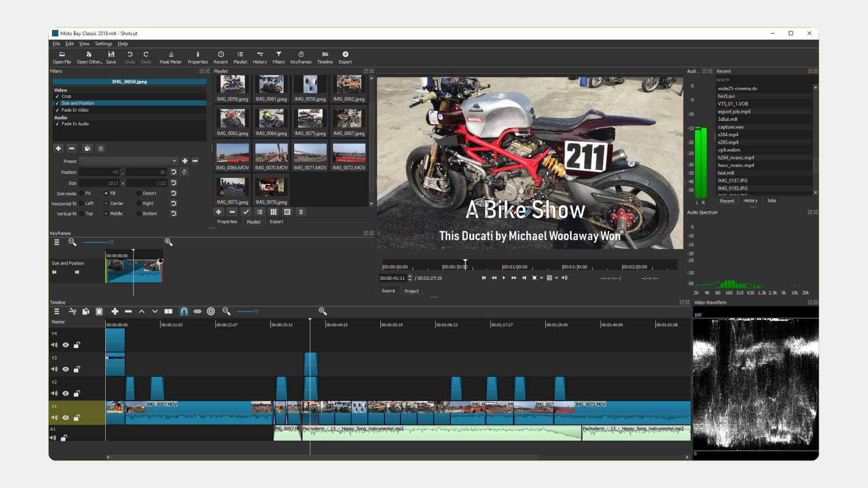The height and width of the screenshot is (488, 868).
Task: Click the Open File toolbar icon
Action: 62,57
